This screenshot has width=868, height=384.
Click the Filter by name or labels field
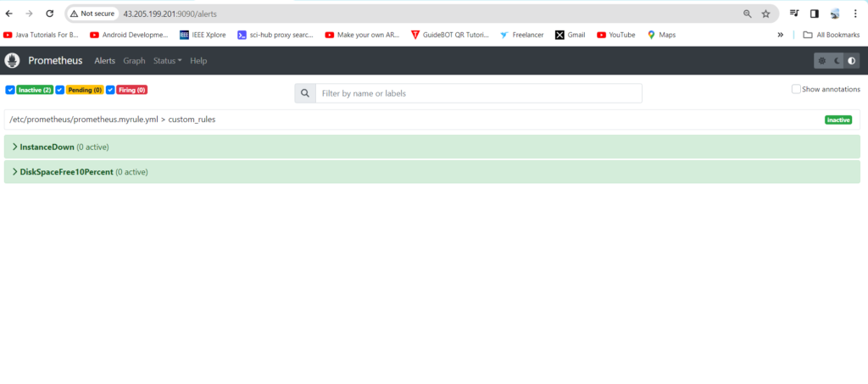[478, 93]
